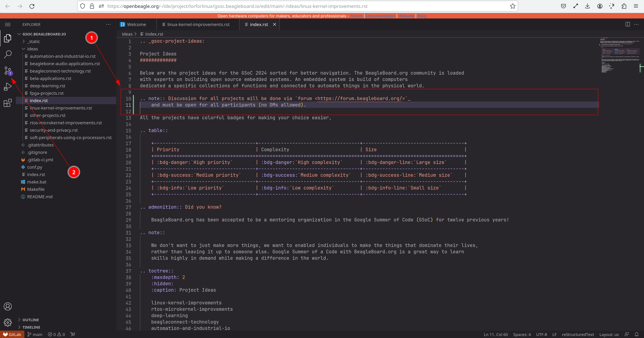Open automation-and-industrial-io.rst file
This screenshot has width=644, height=338.
[x=62, y=56]
